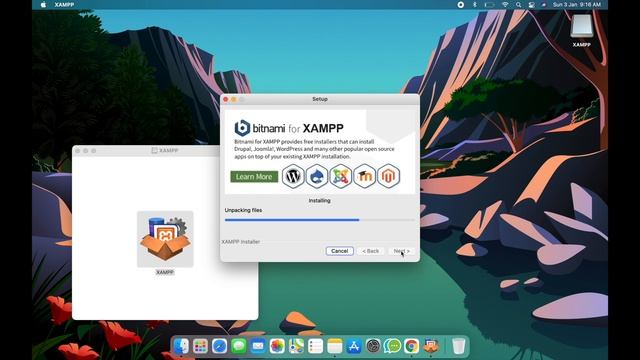
Task: Open Reminders from the Dock
Action: (x=316, y=346)
